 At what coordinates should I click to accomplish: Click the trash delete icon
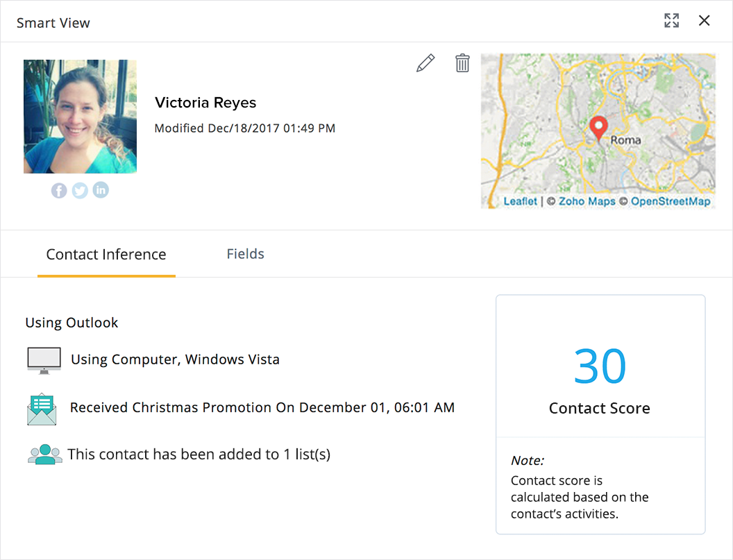pyautogui.click(x=462, y=63)
